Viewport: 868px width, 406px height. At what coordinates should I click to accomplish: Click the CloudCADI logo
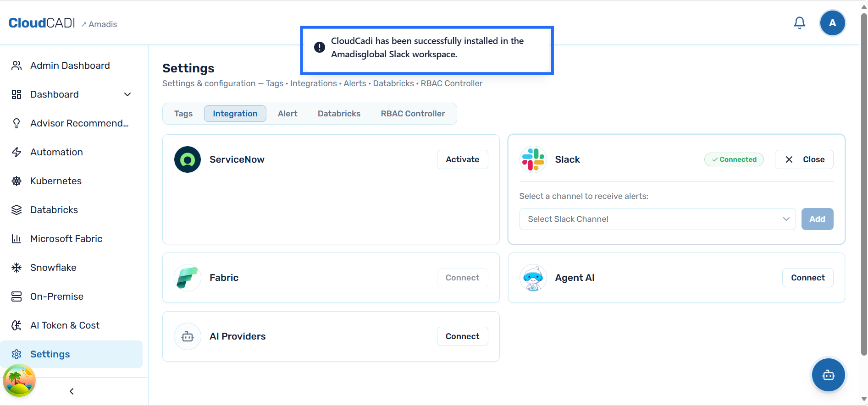point(42,23)
